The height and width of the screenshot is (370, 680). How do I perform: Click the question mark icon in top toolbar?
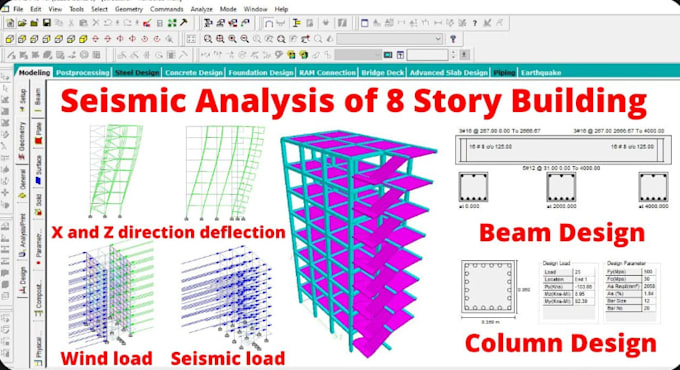click(475, 23)
